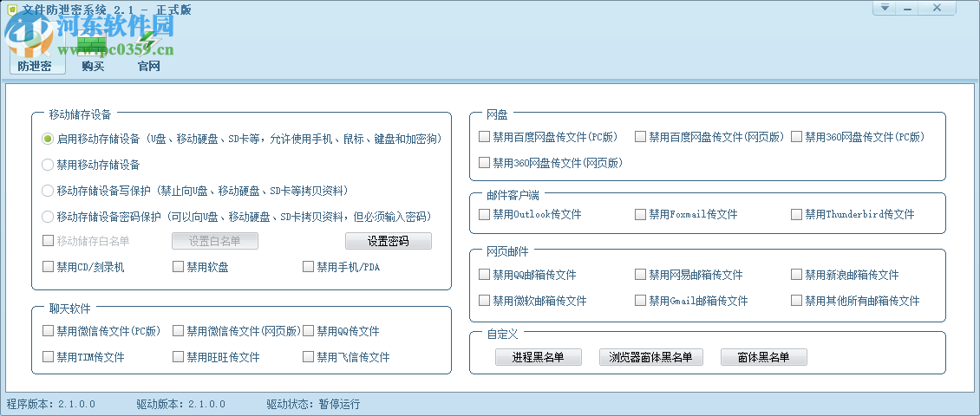Click the 设置密码 button
This screenshot has width=980, height=416.
389,241
